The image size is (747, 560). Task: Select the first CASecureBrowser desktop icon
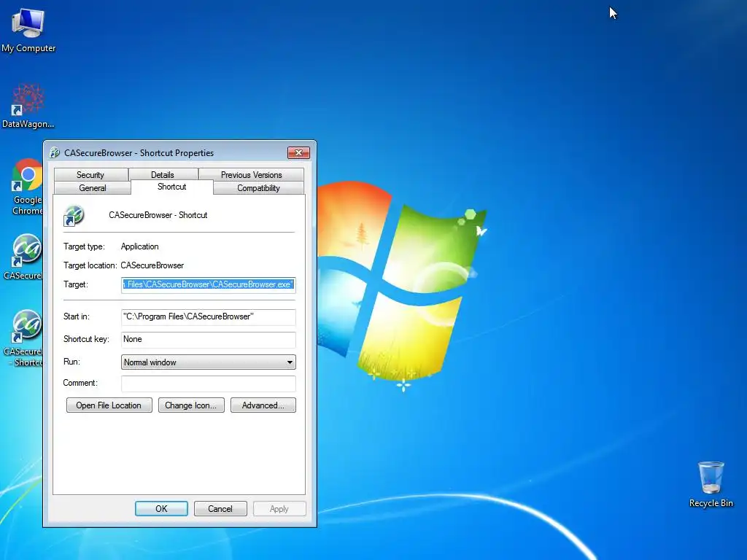click(25, 257)
